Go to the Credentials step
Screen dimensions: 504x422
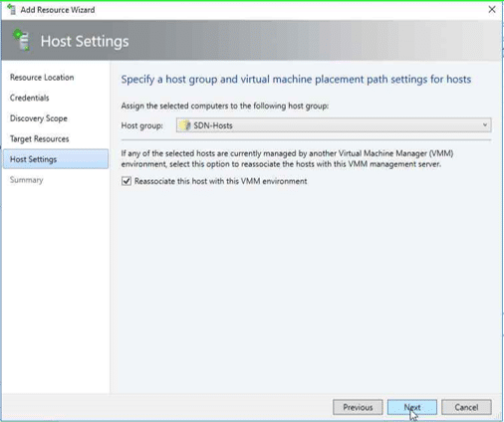coord(30,98)
